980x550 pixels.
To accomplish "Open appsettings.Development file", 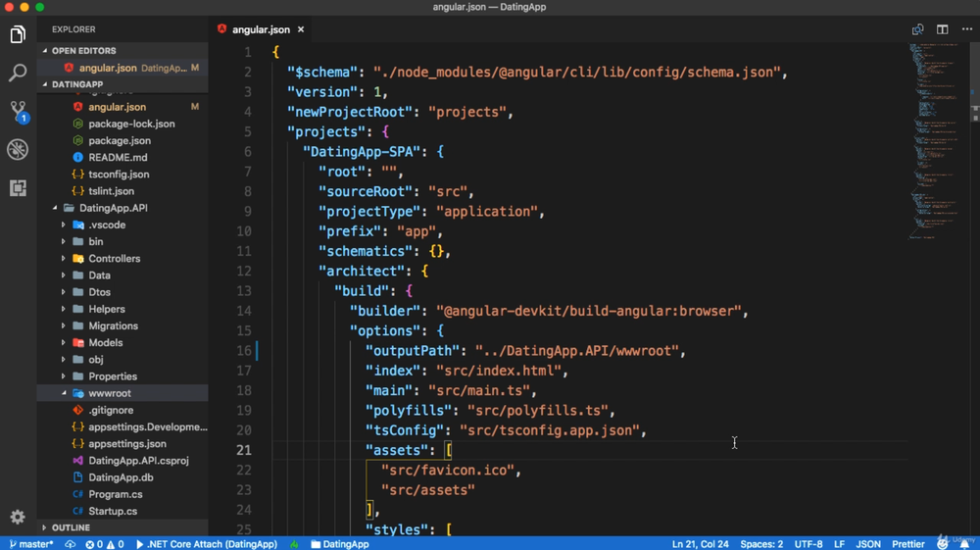I will (122, 426).
